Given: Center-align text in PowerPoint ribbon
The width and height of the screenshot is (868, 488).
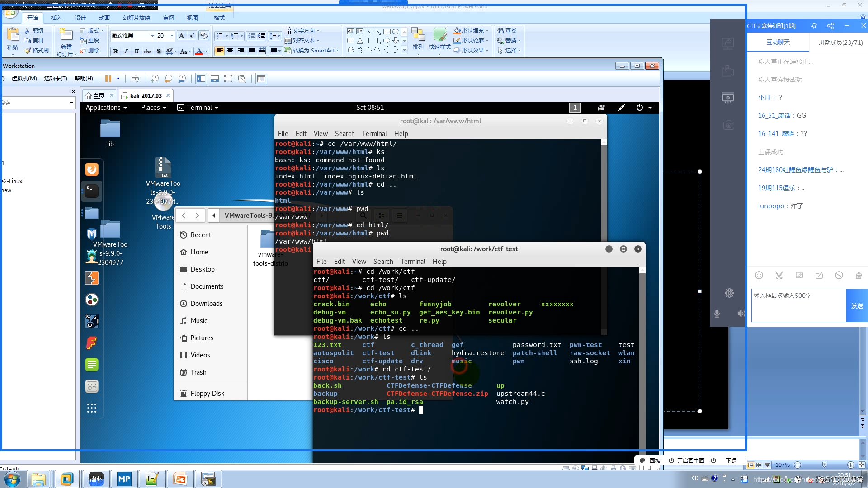Looking at the screenshot, I should pos(230,51).
